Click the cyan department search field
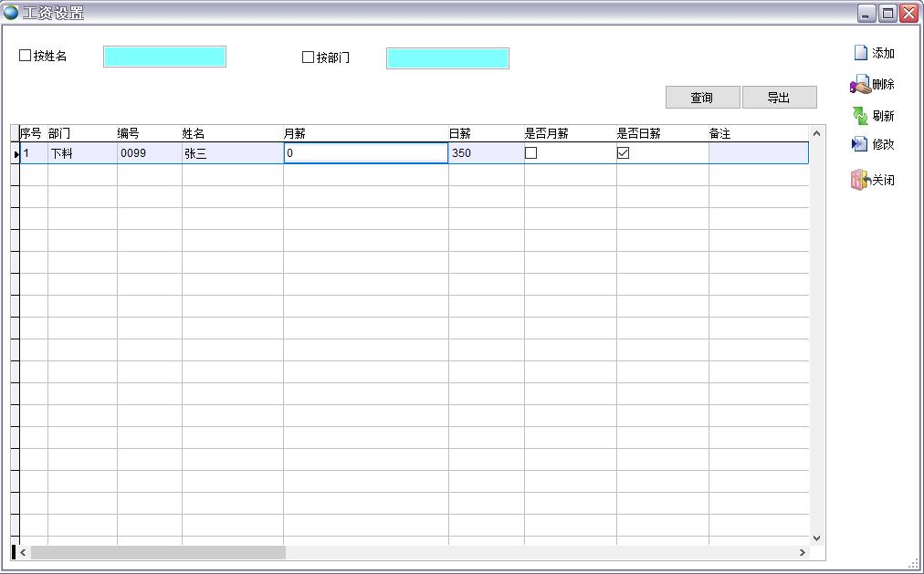 coord(447,58)
